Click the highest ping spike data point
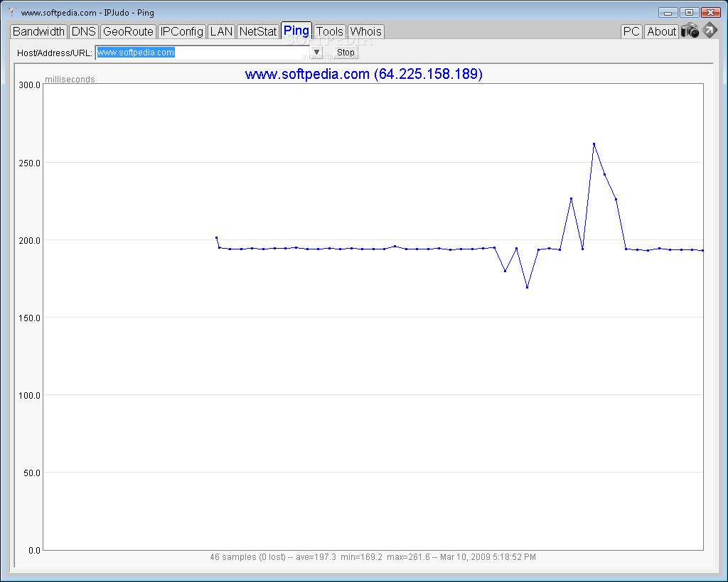728x582 pixels. click(594, 144)
